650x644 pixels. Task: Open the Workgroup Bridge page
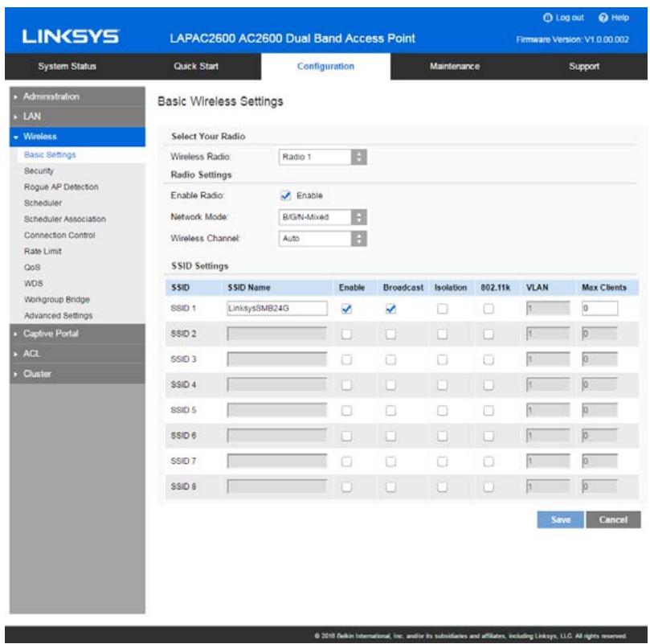57,300
